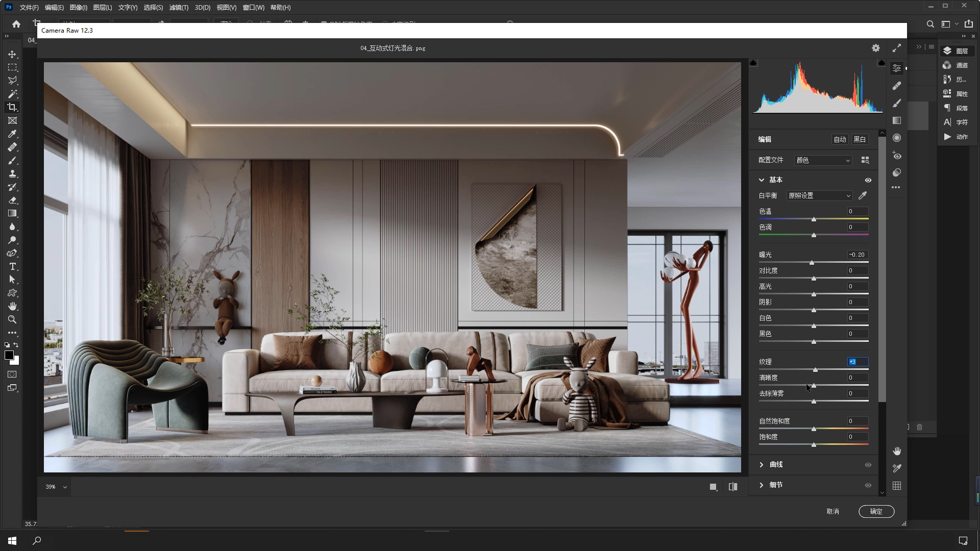
Task: Open the 39% zoom level dropdown
Action: coord(56,487)
